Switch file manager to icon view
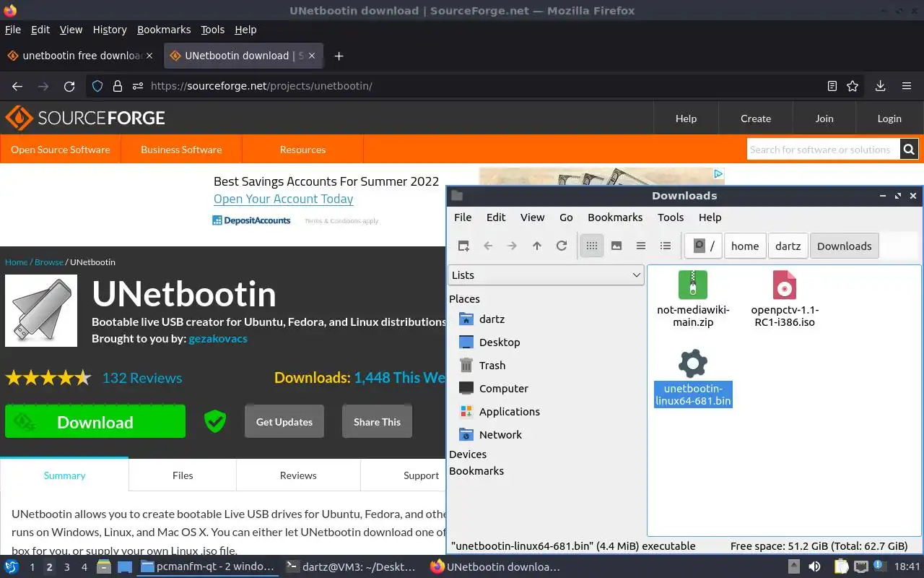This screenshot has height=578, width=924. 592,246
